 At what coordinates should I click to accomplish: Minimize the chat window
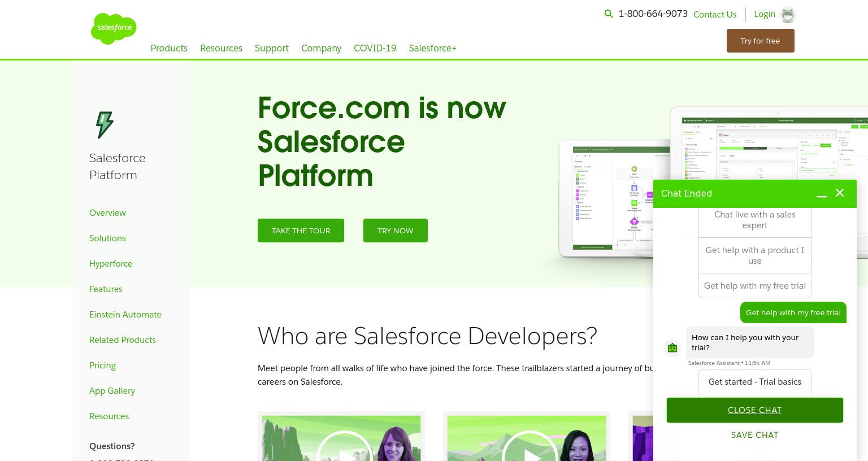(x=822, y=194)
